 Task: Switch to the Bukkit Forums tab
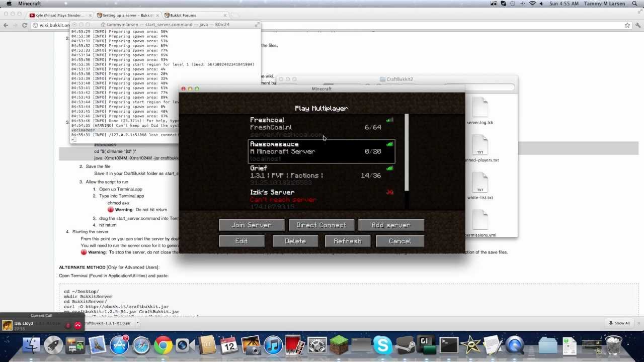tap(195, 16)
